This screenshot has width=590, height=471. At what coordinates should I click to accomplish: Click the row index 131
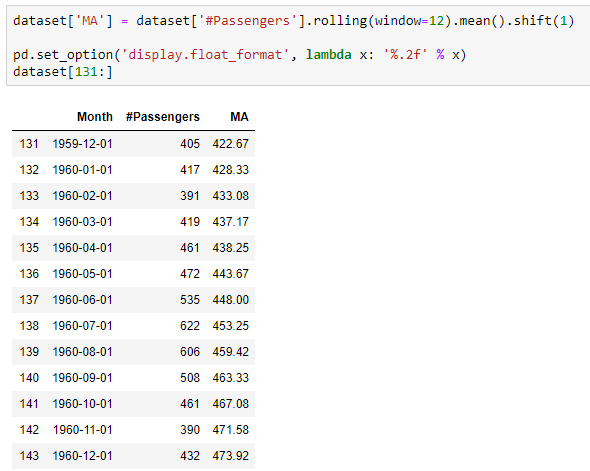tap(29, 144)
